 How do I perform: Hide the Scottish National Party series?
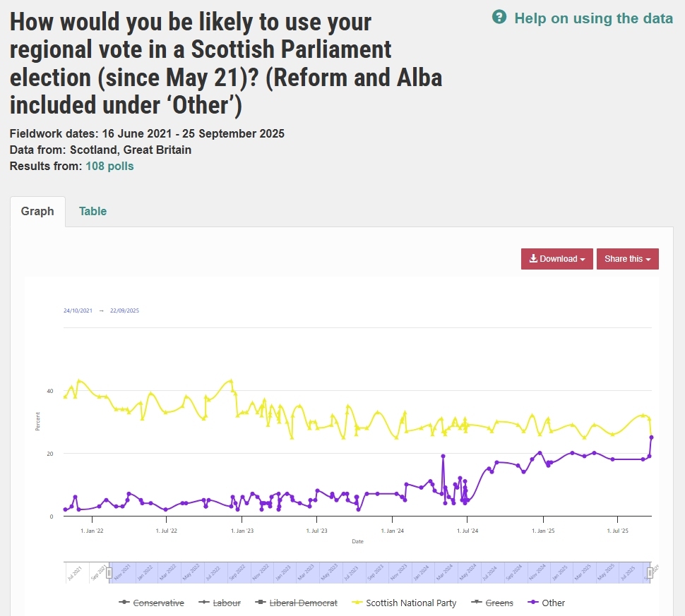[x=412, y=603]
